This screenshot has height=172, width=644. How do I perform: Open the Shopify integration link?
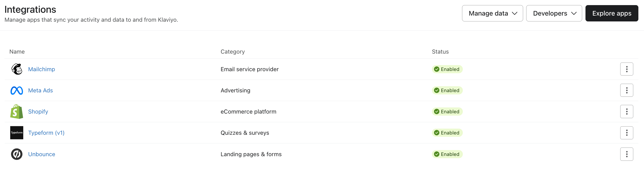(x=38, y=112)
